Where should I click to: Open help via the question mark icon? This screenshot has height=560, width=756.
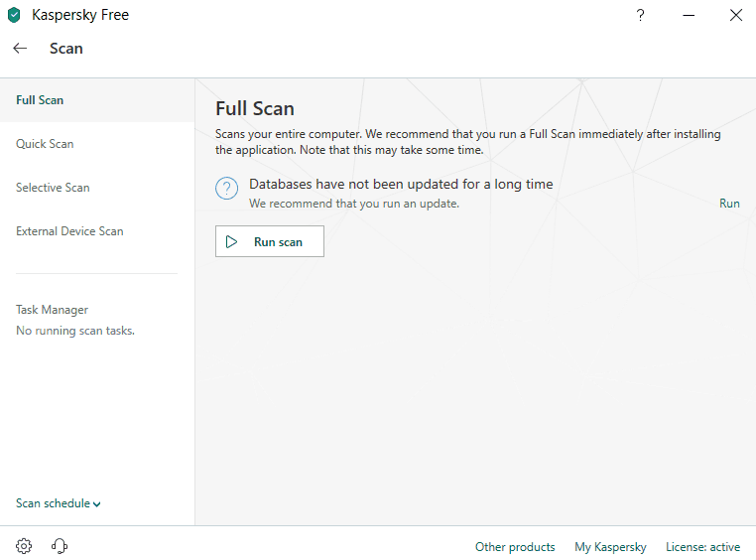point(640,15)
